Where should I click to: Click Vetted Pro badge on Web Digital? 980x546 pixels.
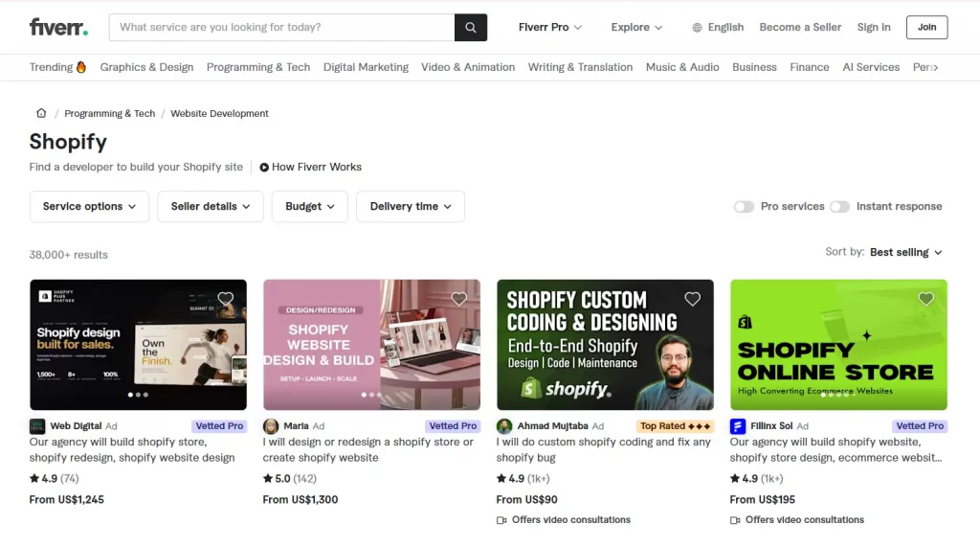click(219, 426)
